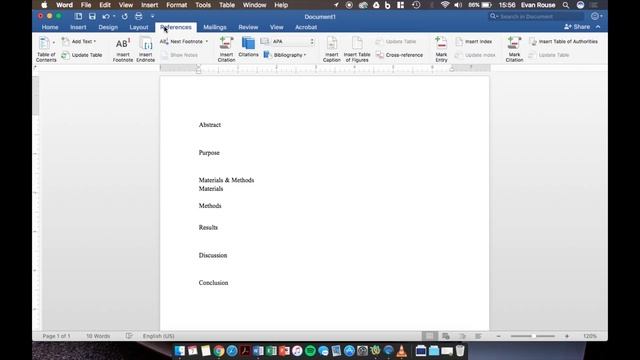640x360 pixels.
Task: Click the Share button
Action: click(x=577, y=27)
